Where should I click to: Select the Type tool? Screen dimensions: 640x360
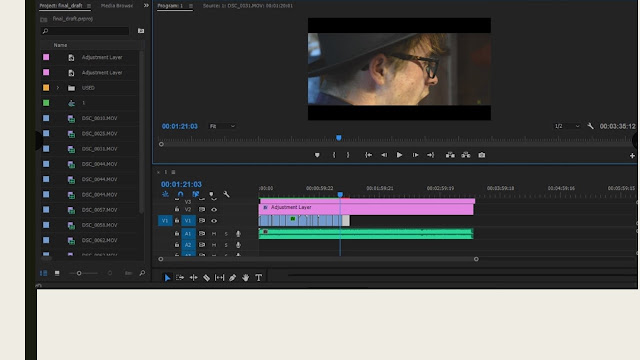coord(258,278)
